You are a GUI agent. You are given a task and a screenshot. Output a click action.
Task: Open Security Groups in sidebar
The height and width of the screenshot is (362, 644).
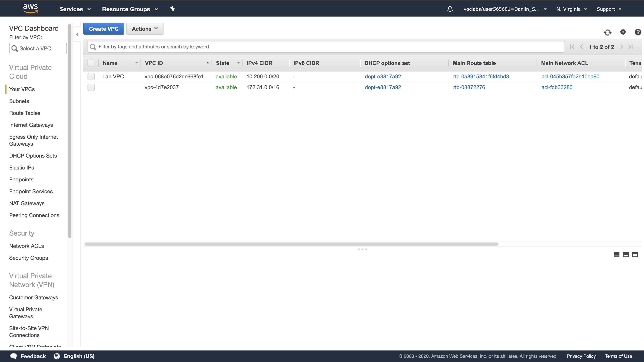tap(29, 258)
